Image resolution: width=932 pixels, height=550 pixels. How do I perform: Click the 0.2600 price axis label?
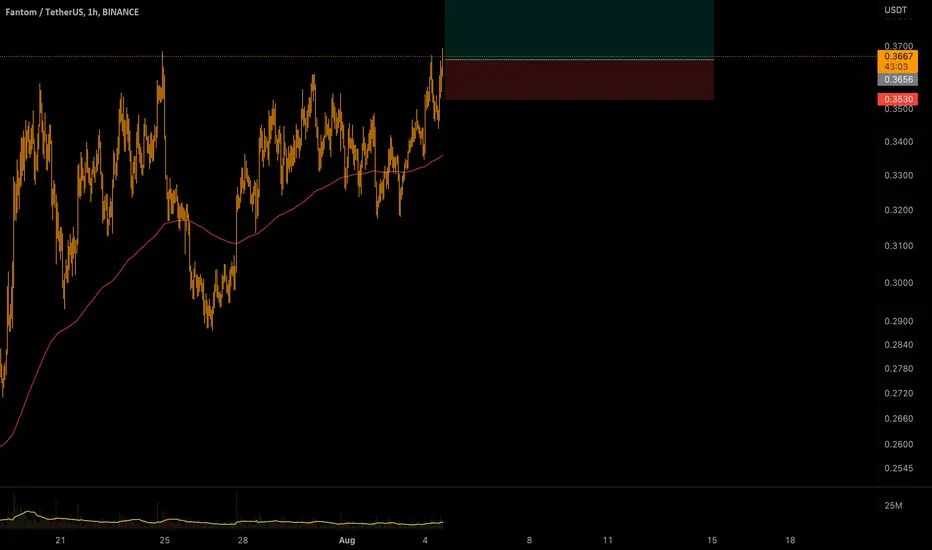(898, 444)
